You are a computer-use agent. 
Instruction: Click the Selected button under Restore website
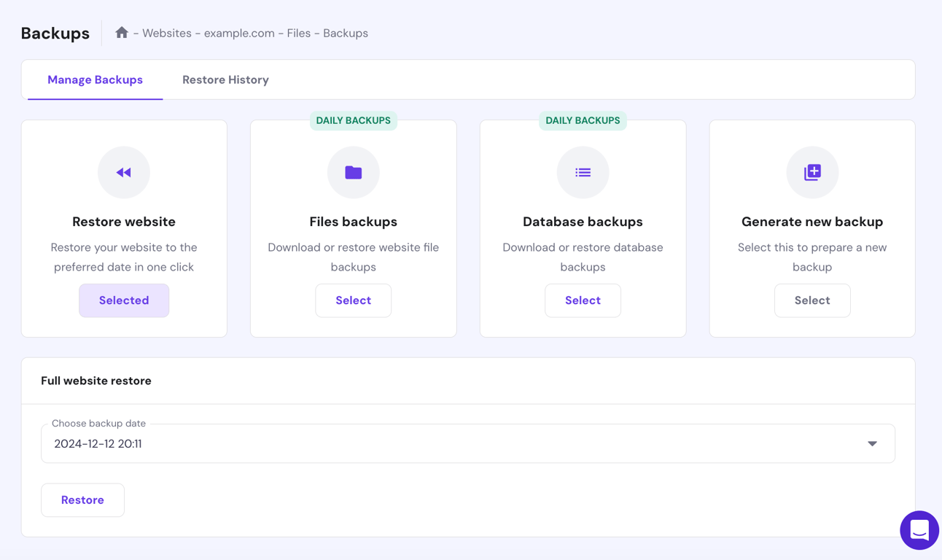124,300
